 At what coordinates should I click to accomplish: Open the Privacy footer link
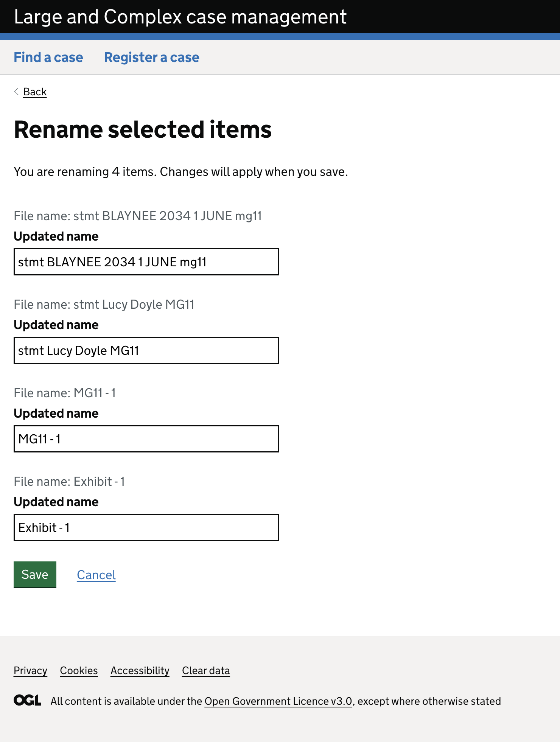[30, 671]
